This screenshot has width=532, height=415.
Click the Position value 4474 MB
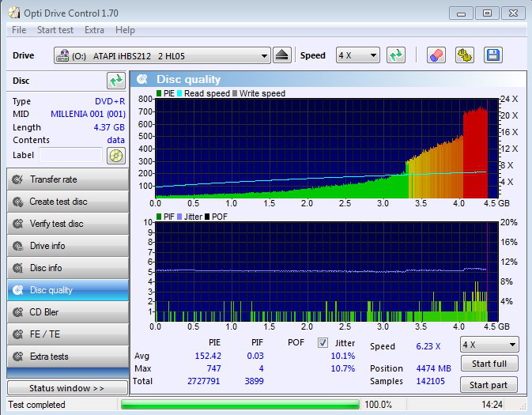434,368
